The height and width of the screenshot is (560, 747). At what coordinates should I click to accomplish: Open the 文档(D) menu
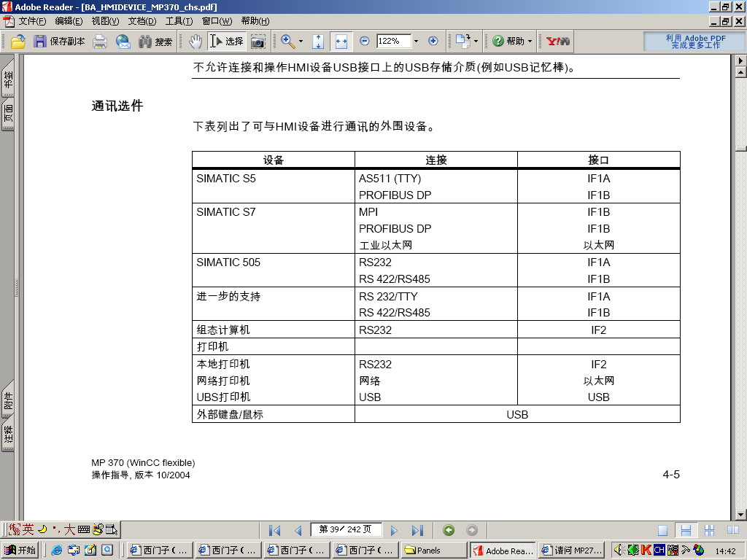click(x=142, y=21)
